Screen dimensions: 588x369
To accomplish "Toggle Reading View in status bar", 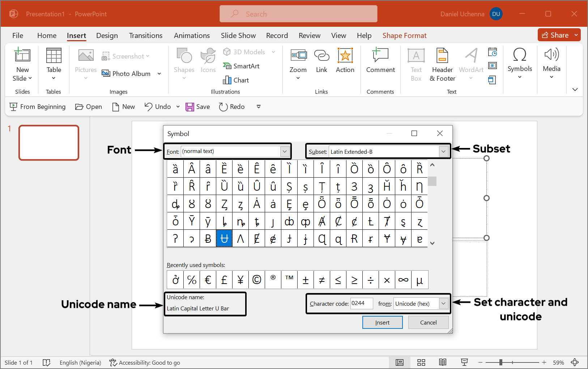I will tap(443, 362).
